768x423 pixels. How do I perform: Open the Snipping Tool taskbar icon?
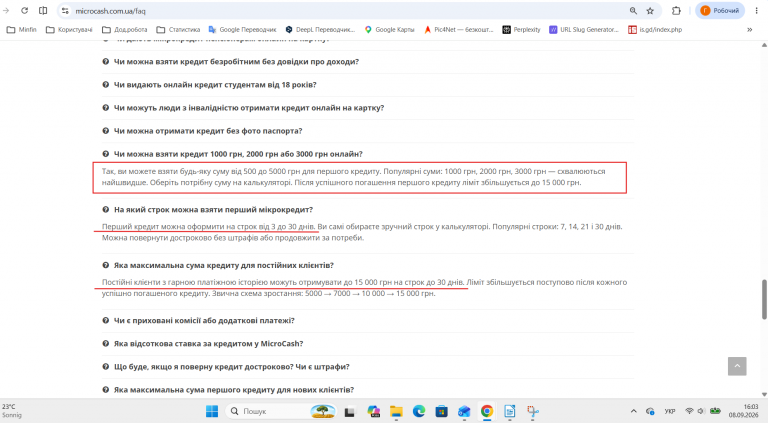click(533, 412)
